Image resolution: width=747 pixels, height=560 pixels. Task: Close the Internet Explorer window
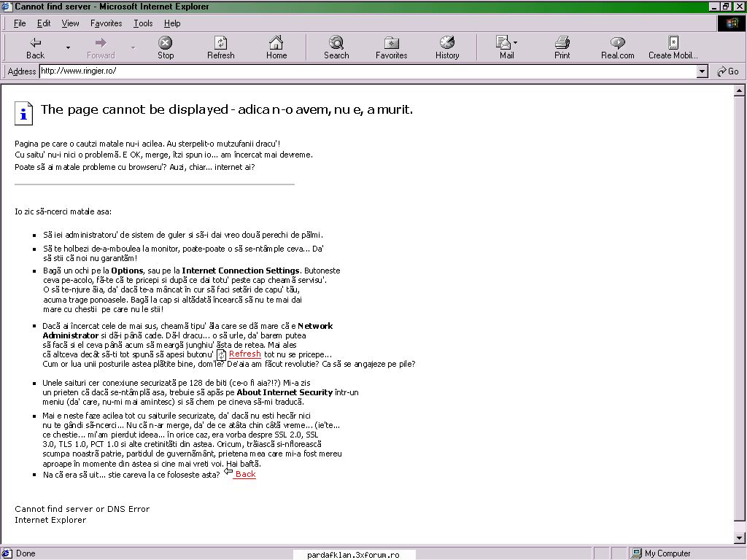pos(738,7)
